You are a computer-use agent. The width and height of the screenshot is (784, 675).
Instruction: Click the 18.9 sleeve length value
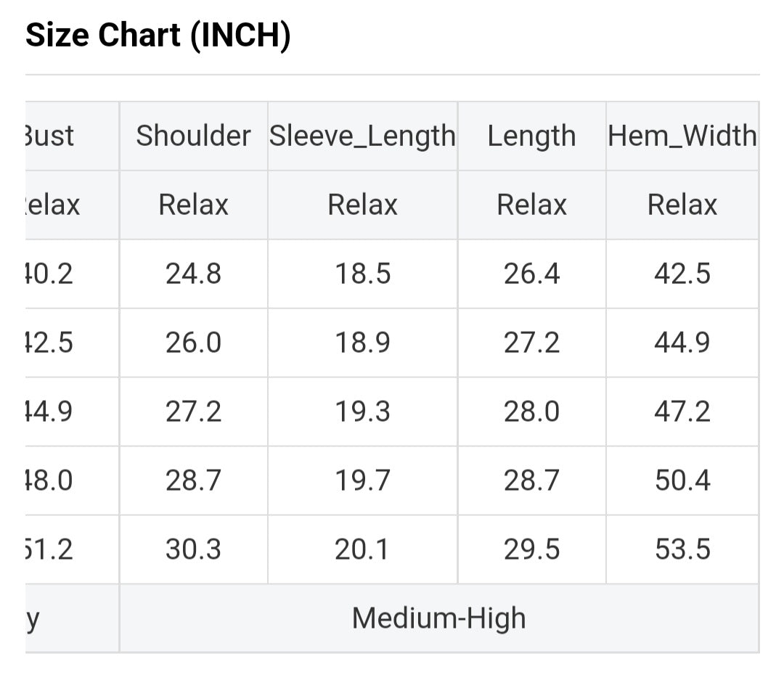[x=362, y=343]
